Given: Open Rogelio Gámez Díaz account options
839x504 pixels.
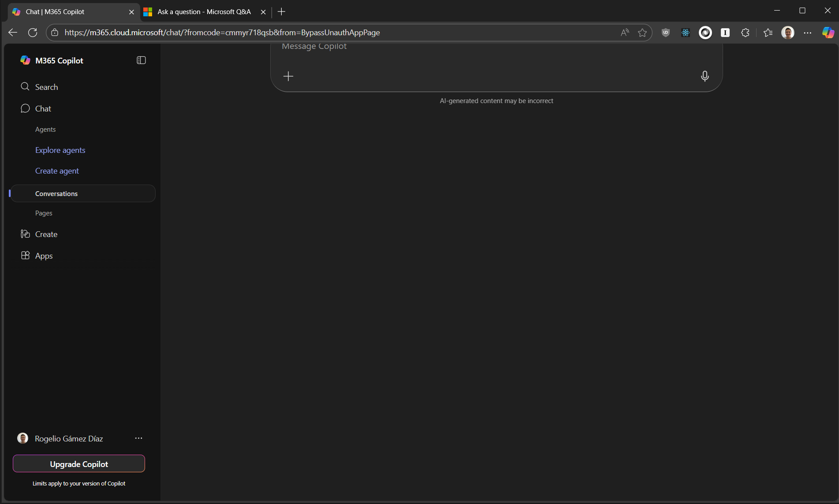Looking at the screenshot, I should tap(138, 438).
